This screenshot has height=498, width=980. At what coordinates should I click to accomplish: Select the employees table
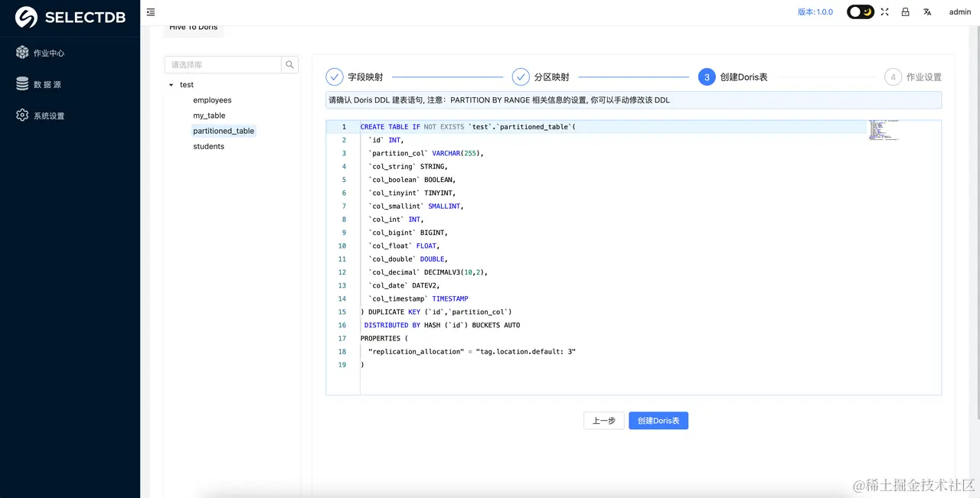[212, 100]
